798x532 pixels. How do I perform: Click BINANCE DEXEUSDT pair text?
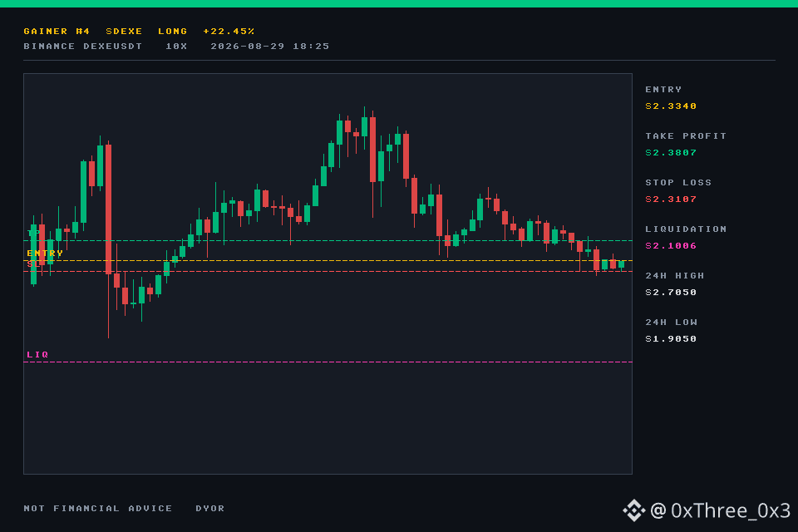83,46
